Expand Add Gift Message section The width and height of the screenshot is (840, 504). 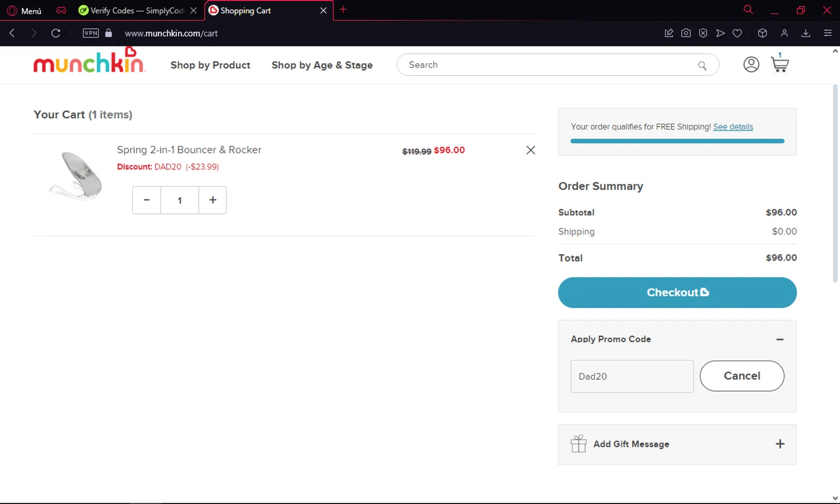tap(780, 444)
